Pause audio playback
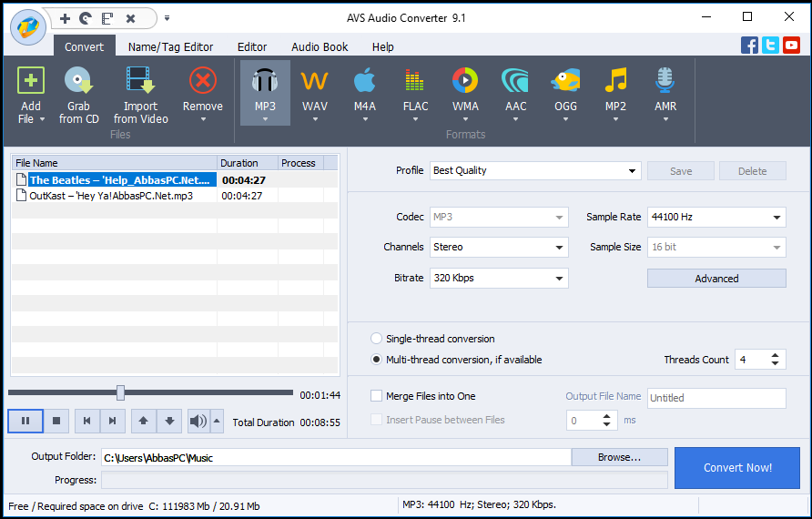This screenshot has height=519, width=812. tap(25, 421)
